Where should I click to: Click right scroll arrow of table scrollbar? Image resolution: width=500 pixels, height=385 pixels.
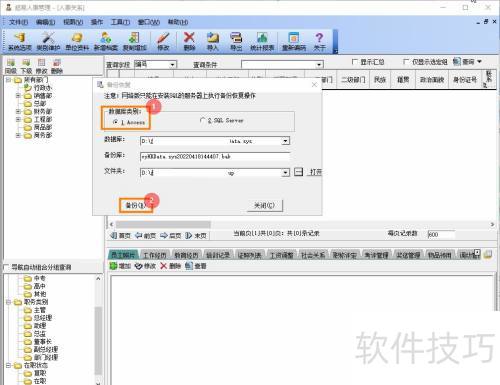point(492,224)
